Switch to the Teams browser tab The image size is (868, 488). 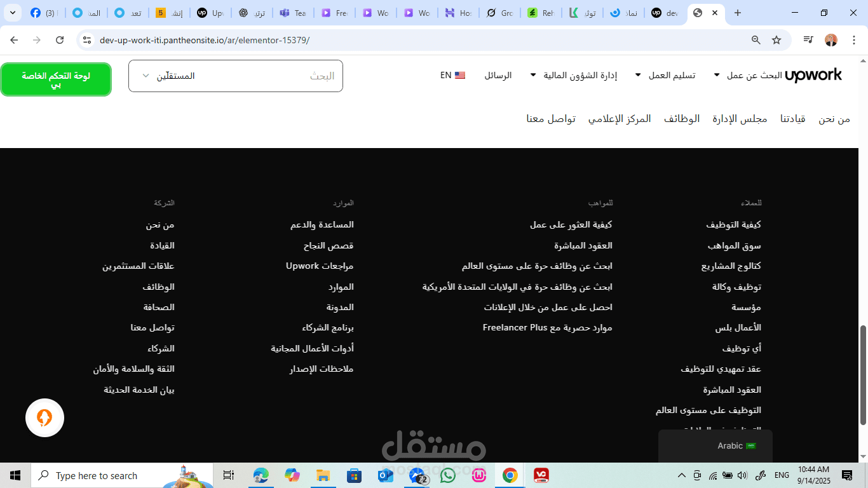click(292, 13)
